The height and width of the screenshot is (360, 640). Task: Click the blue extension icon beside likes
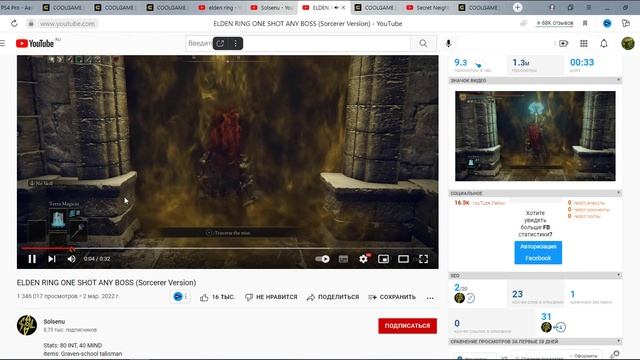[178, 297]
